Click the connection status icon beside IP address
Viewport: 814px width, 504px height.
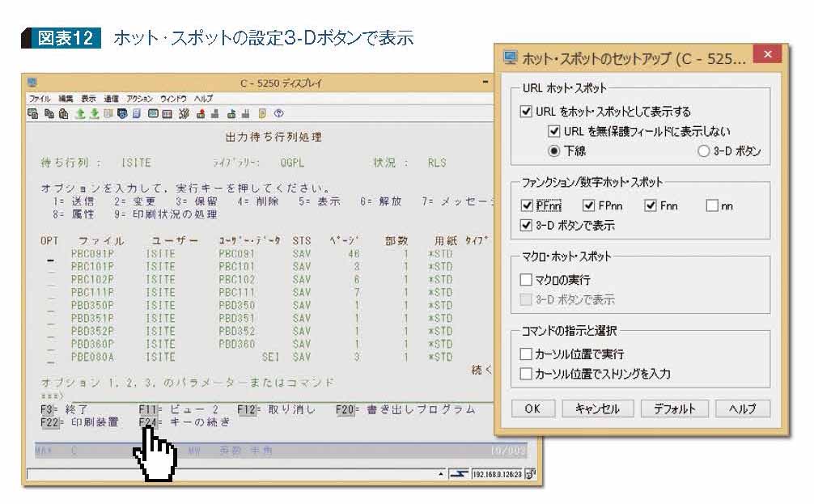tap(459, 472)
